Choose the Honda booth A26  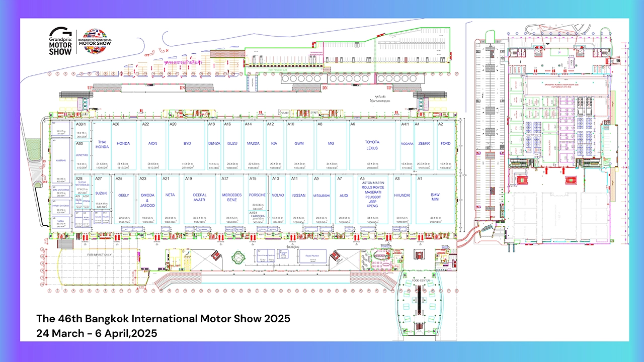pyautogui.click(x=123, y=144)
